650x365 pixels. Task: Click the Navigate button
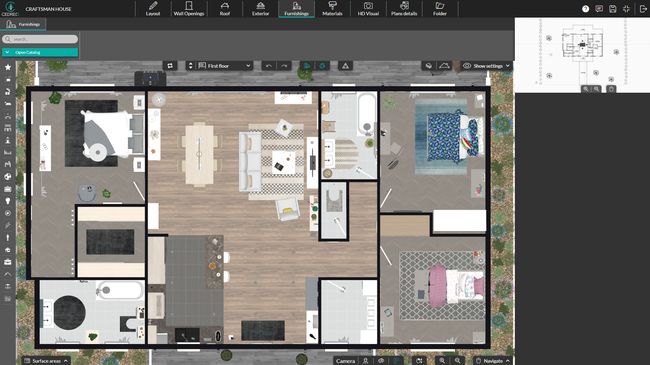[492, 361]
